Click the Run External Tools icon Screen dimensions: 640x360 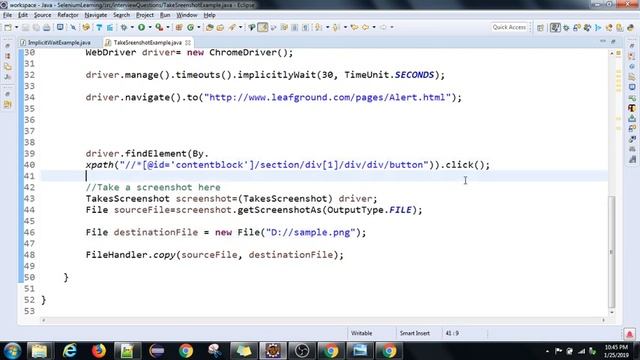point(159,27)
